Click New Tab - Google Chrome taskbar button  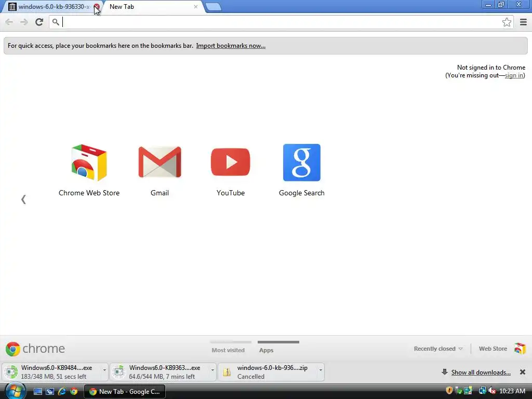click(125, 392)
